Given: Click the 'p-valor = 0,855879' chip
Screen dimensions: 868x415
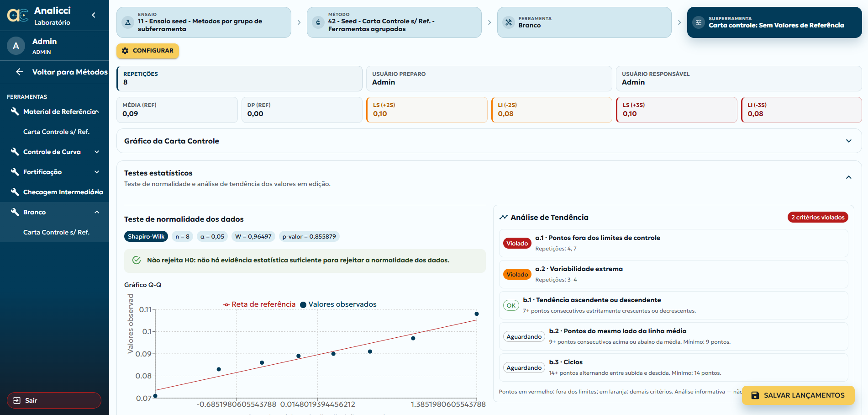Looking at the screenshot, I should 309,236.
